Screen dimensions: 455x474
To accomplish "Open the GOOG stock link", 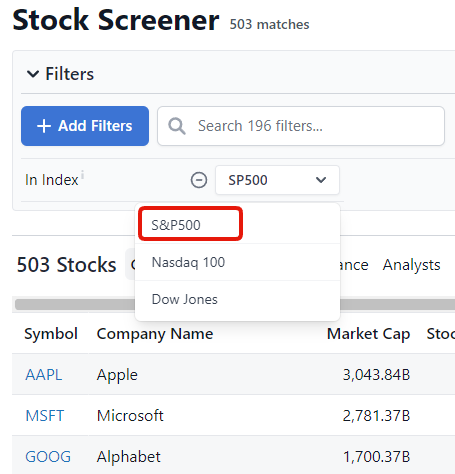I will pos(48,457).
